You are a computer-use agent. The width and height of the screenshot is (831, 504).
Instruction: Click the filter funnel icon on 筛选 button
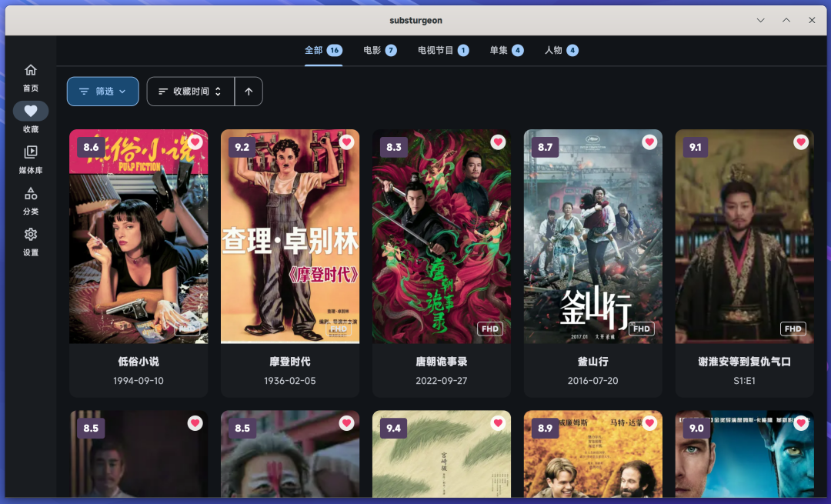[85, 91]
